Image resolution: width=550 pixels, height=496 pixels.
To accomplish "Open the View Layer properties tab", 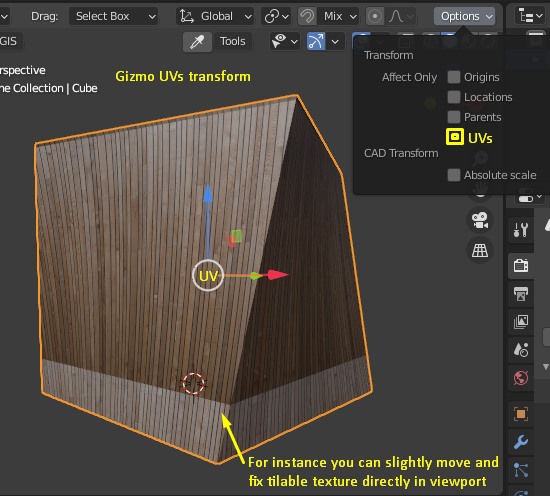I will click(521, 322).
